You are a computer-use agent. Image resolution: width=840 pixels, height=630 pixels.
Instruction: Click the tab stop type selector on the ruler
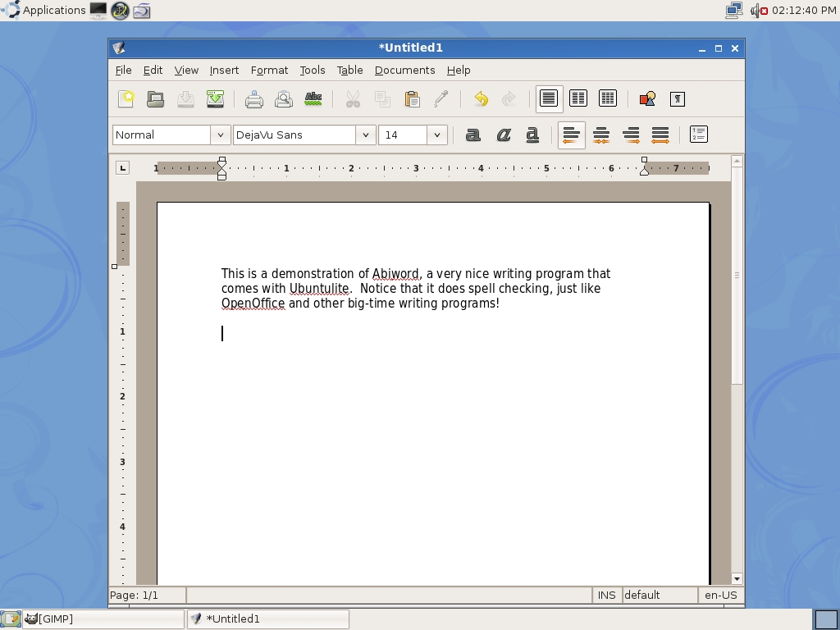[x=123, y=168]
